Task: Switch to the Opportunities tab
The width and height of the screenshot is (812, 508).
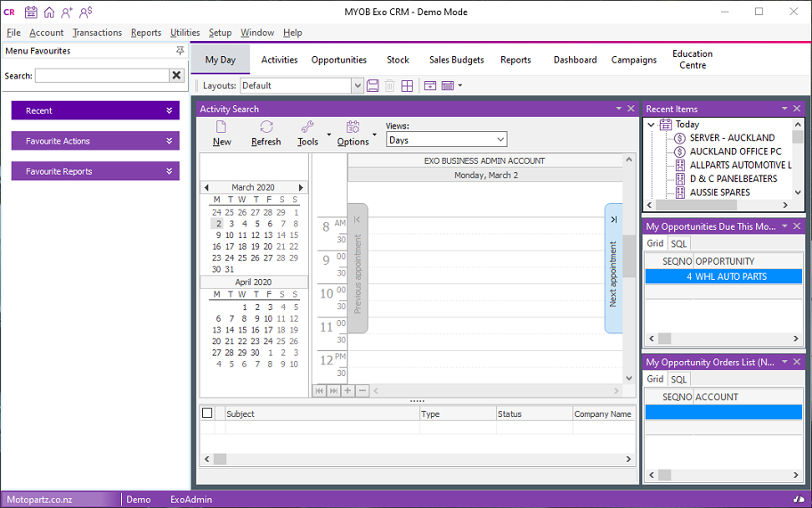Action: (338, 60)
